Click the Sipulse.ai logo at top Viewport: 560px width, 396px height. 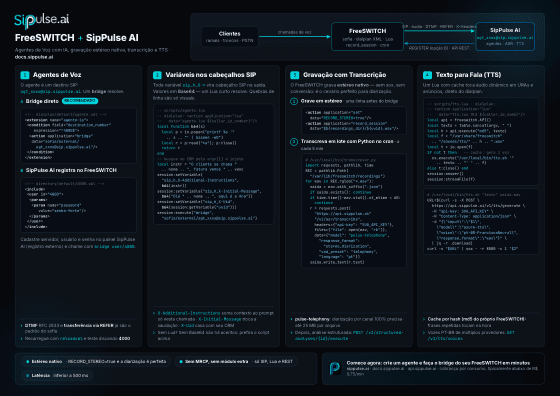[x=41, y=21]
